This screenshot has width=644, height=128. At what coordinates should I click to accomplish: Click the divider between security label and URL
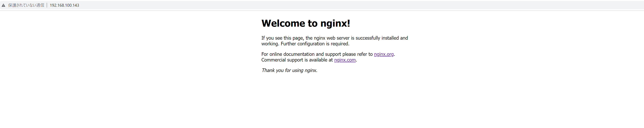(47, 5)
